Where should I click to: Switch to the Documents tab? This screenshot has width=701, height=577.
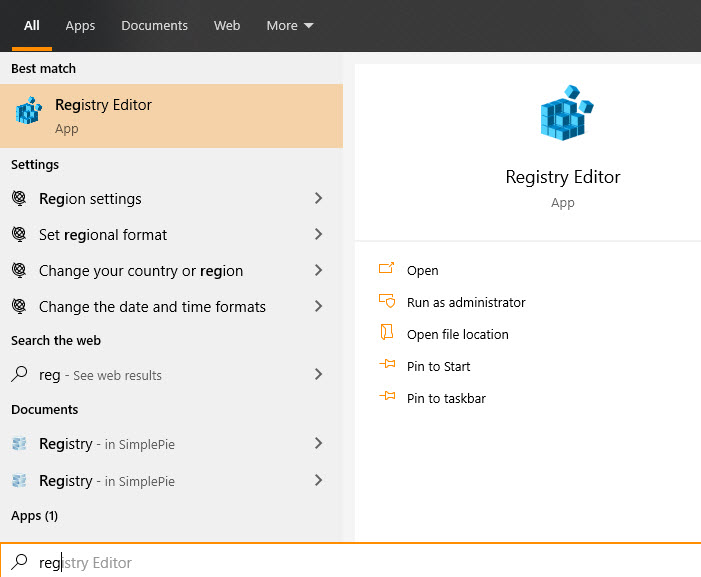154,25
